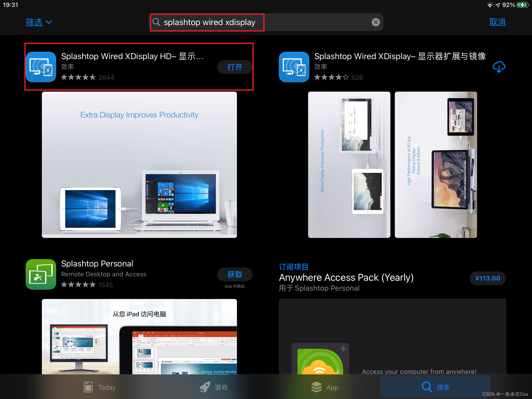532x399 pixels.
Task: Open the Splashtop Wired XDisplay HD title
Action: 133,56
